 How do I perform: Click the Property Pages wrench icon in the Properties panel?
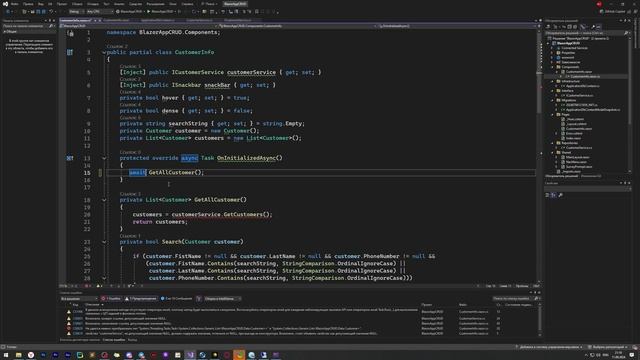(560, 195)
